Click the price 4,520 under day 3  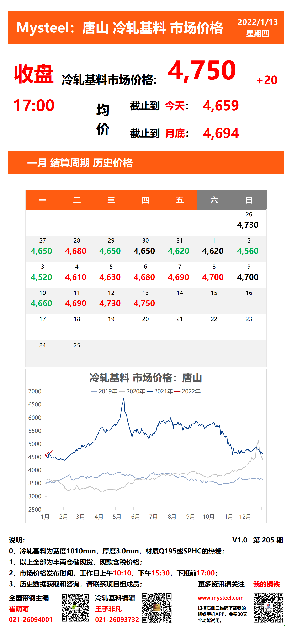(x=42, y=277)
